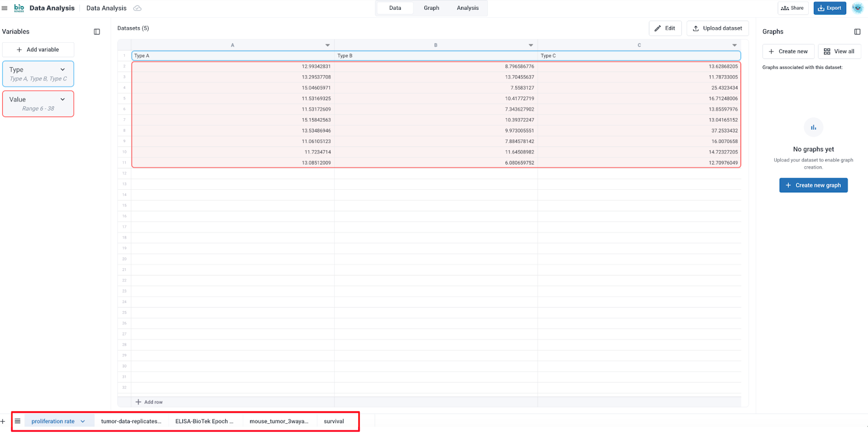This screenshot has width=868, height=439.
Task: Open the survival dataset tab
Action: pyautogui.click(x=334, y=421)
